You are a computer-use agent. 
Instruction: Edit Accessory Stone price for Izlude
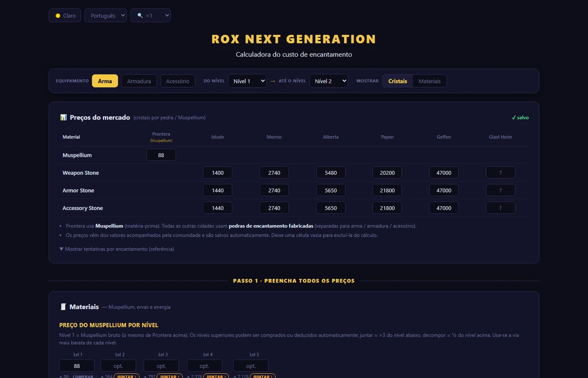tap(217, 208)
